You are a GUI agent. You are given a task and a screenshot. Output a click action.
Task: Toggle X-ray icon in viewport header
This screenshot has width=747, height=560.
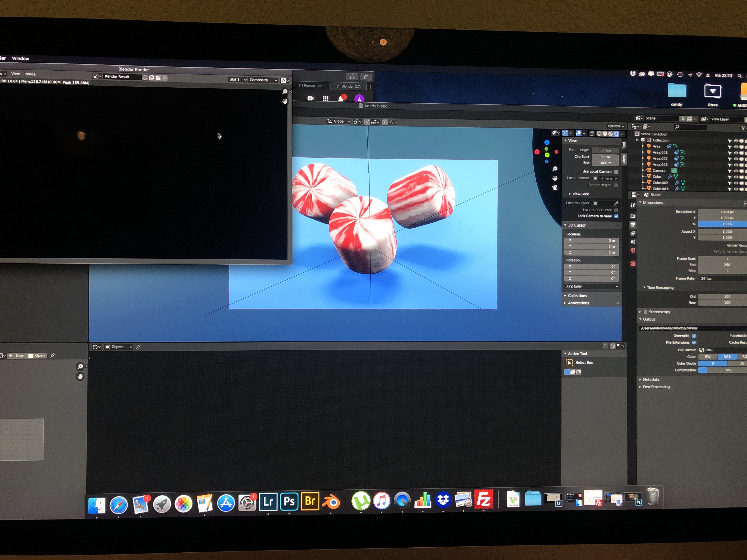[592, 134]
